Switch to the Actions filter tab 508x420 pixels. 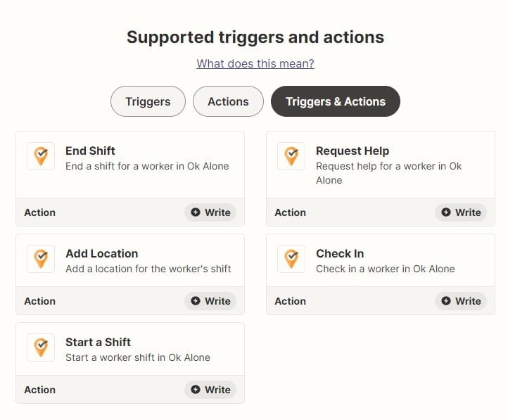pos(228,101)
